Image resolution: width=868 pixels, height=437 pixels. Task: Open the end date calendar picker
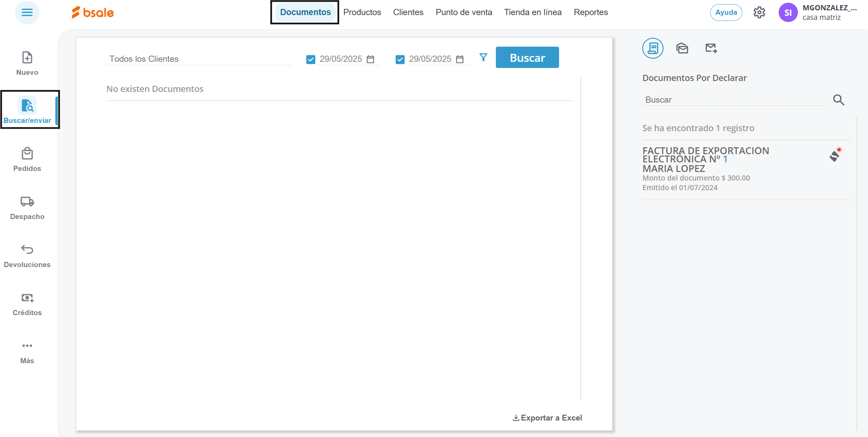[460, 59]
